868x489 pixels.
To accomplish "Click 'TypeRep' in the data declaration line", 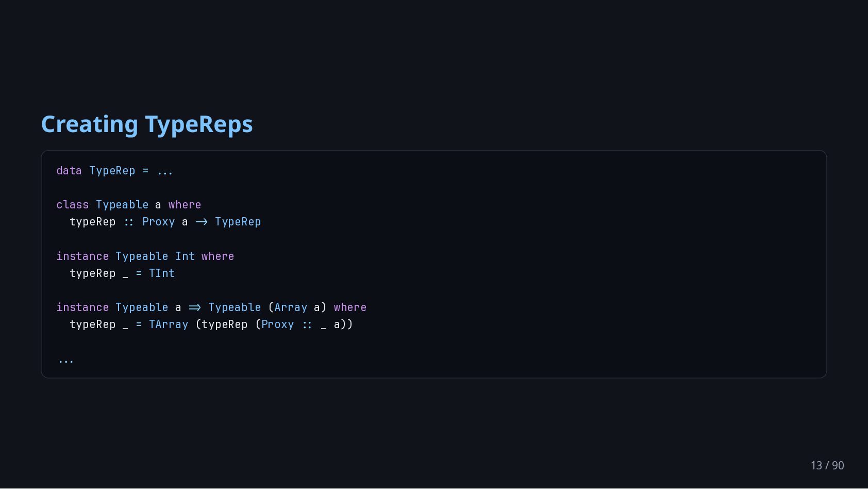I will (x=112, y=171).
